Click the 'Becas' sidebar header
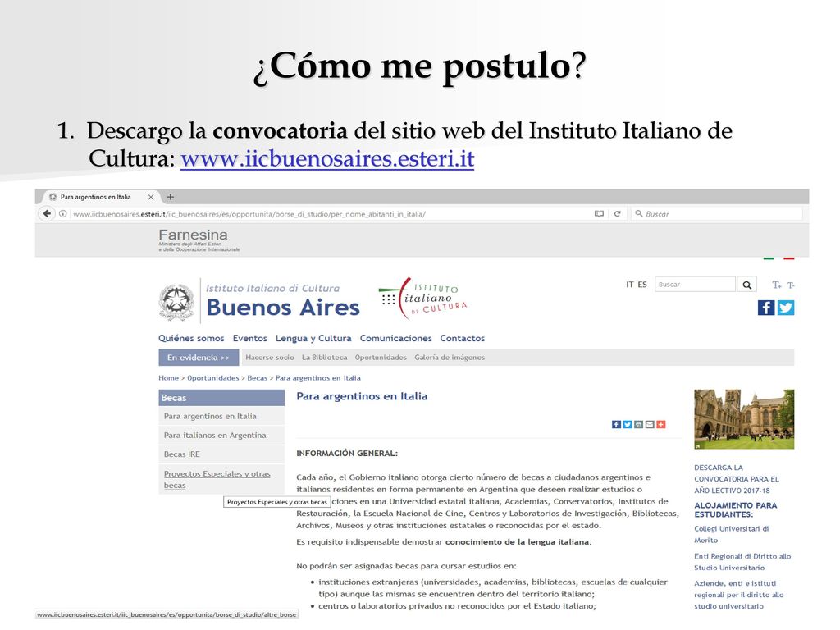 tap(221, 398)
